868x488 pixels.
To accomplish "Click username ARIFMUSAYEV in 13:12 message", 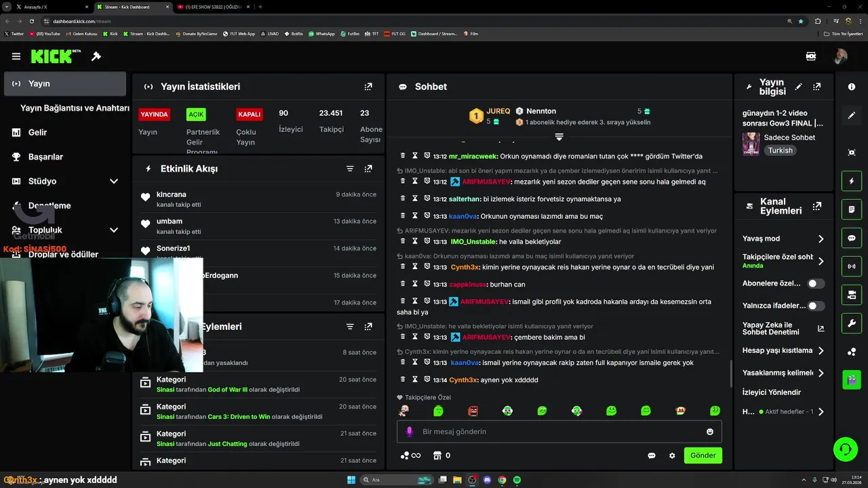I will coord(486,182).
